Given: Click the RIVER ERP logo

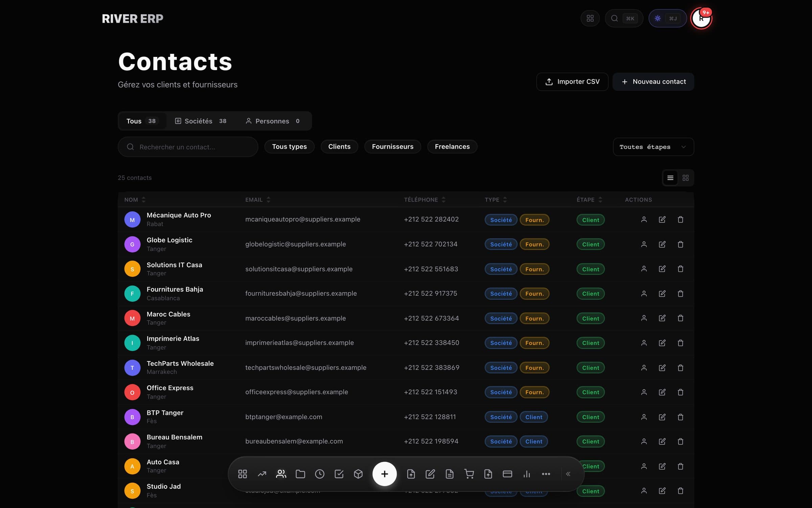Looking at the screenshot, I should [133, 19].
